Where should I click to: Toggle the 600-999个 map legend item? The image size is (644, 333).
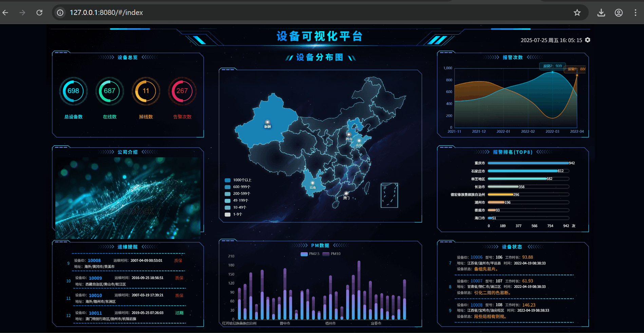238,187
